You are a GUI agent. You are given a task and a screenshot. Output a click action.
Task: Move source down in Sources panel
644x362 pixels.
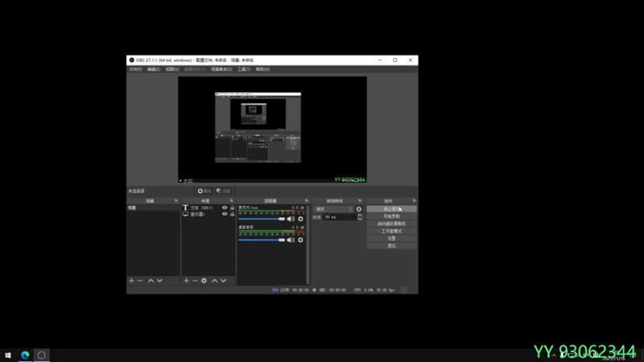click(224, 281)
